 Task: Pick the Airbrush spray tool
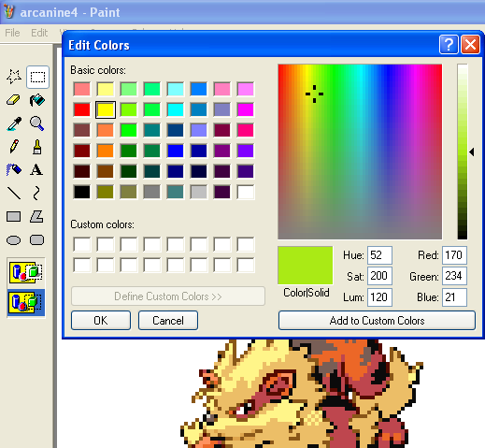point(14,170)
